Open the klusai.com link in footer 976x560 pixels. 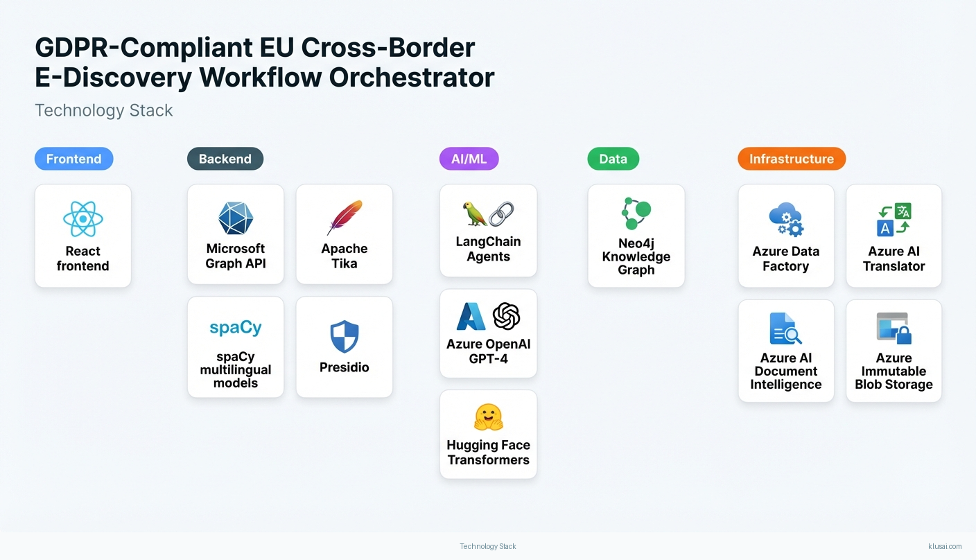click(945, 546)
